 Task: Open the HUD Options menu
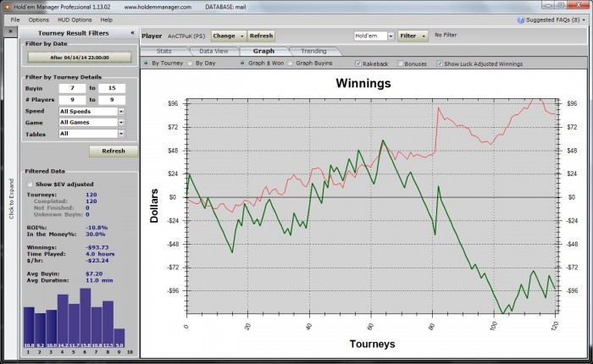[75, 19]
